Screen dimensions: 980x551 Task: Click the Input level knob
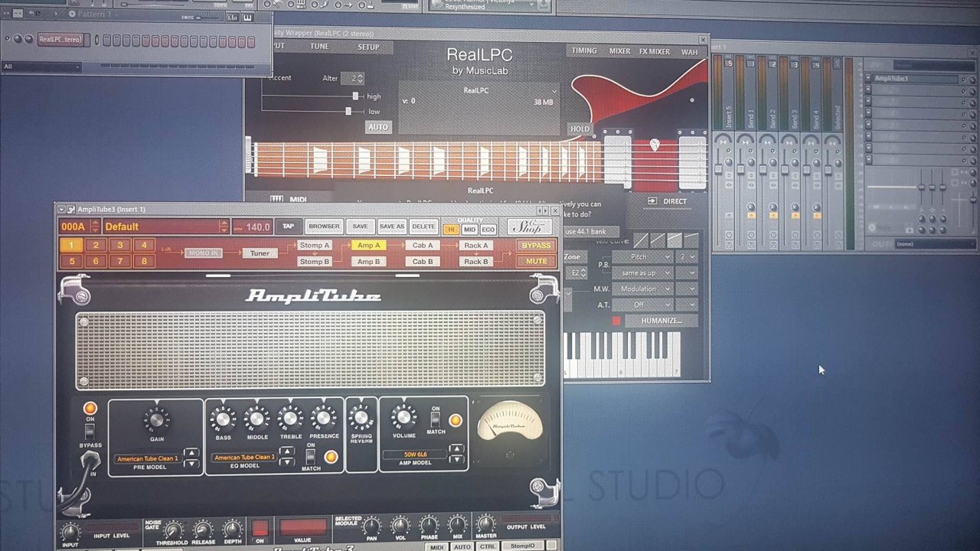[70, 533]
